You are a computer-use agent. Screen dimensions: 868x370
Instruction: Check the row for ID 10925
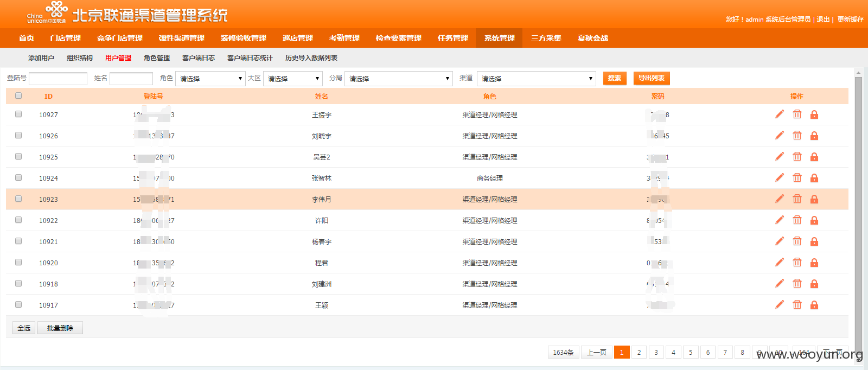(x=18, y=156)
